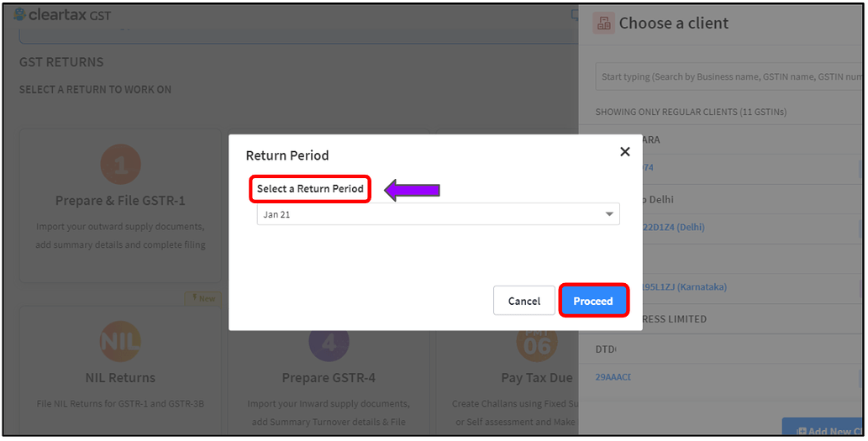Screen dimensions: 868x441
Task: Focus the client search input field
Action: click(729, 77)
